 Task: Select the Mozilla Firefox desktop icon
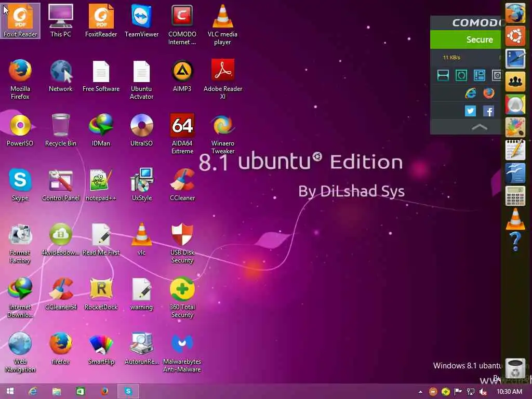pos(20,79)
